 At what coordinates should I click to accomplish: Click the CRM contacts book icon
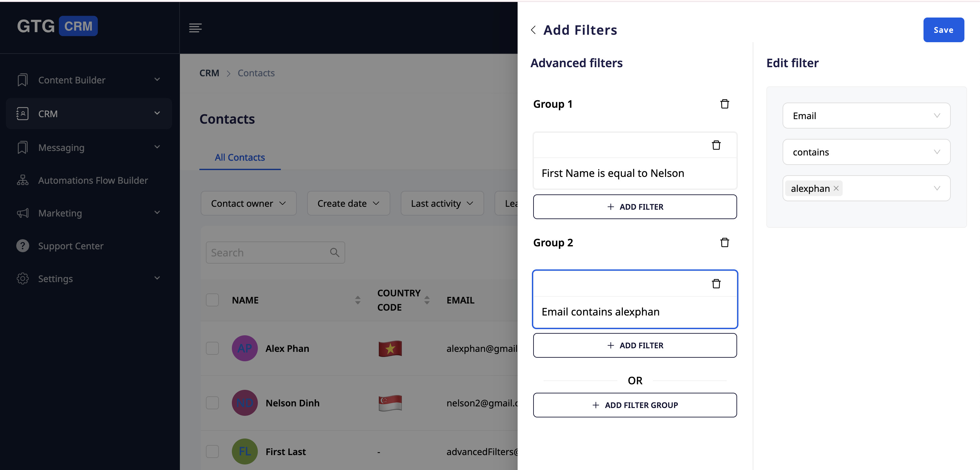click(22, 113)
